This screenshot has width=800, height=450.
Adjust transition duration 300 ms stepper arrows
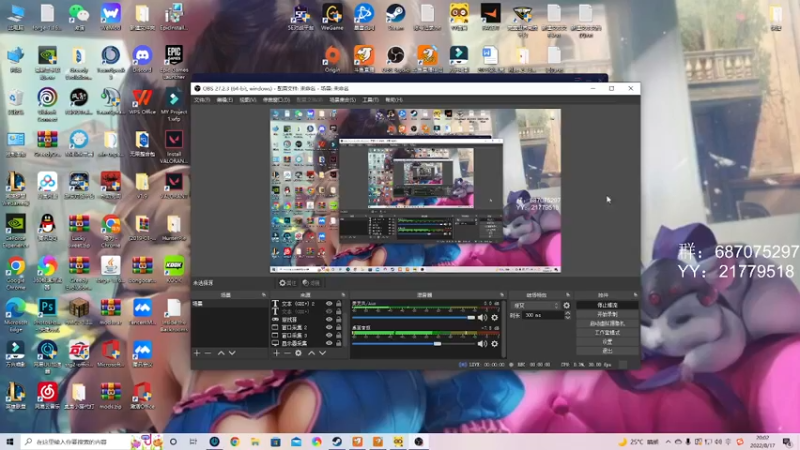[x=567, y=315]
